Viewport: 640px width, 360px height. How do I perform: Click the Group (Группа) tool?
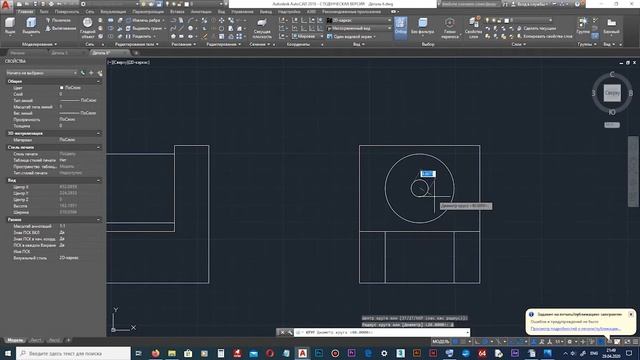[x=583, y=26]
